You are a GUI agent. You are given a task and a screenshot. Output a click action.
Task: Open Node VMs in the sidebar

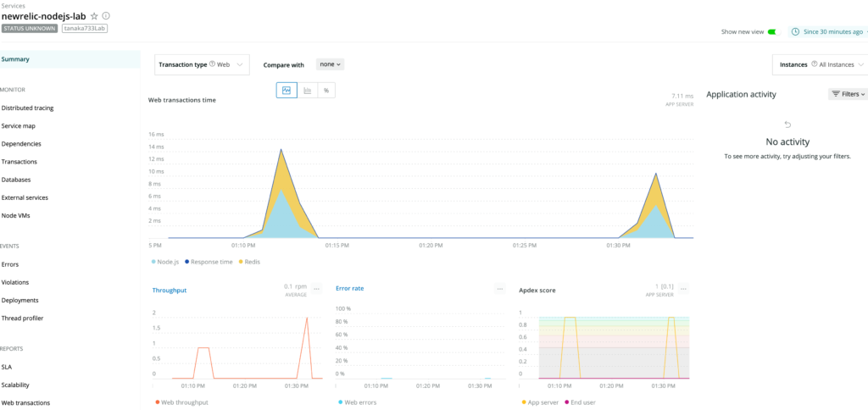coord(15,215)
